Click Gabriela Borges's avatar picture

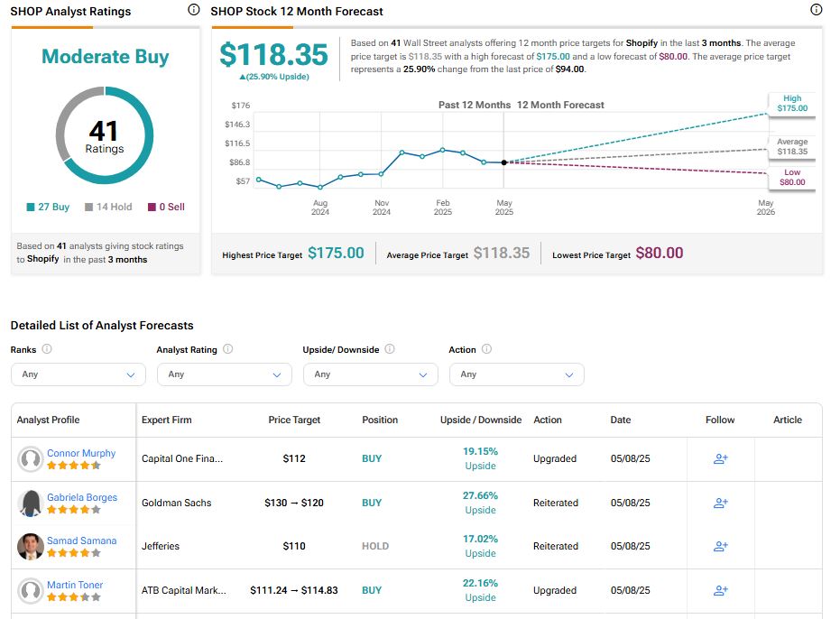point(31,503)
